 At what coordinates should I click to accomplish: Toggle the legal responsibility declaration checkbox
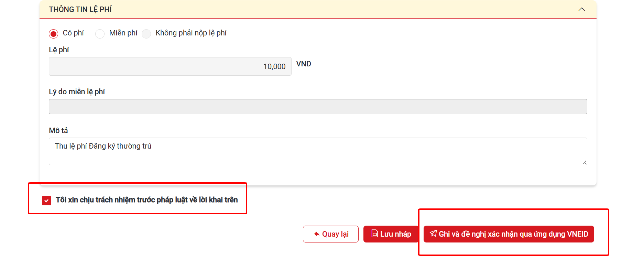pos(46,201)
